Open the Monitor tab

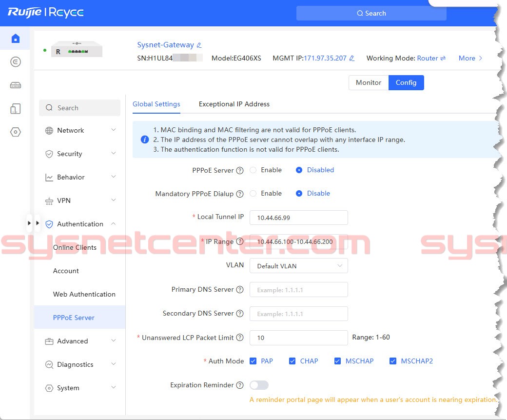[x=368, y=82]
